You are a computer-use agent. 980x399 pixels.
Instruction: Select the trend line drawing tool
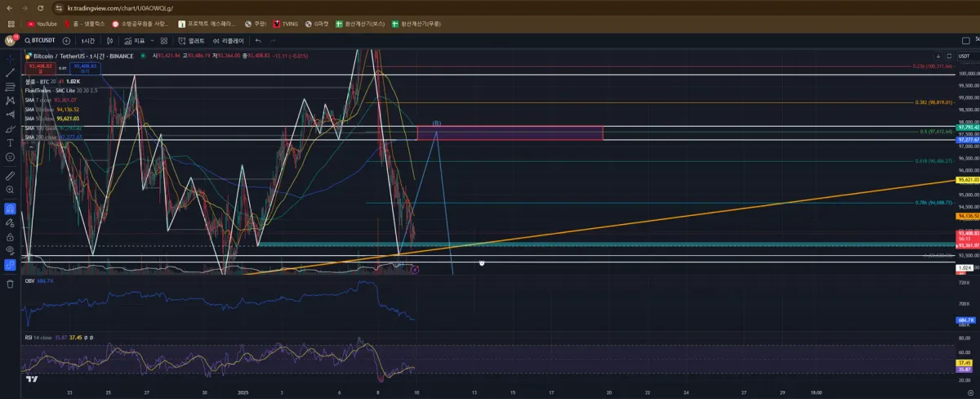pos(10,72)
